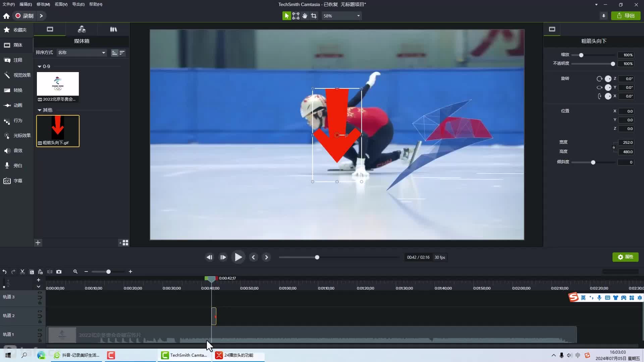This screenshot has width=644, height=362.
Task: Toggle the width-height aspect ratio lock
Action: click(614, 147)
